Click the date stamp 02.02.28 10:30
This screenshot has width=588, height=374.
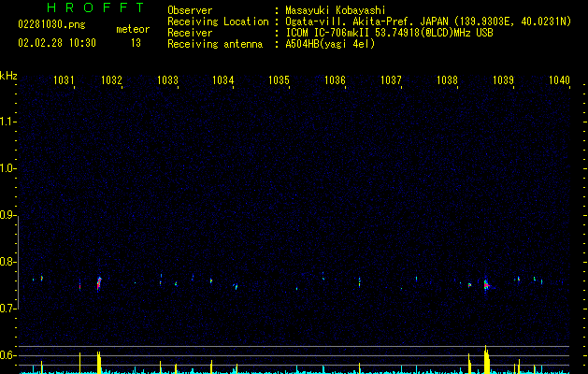57,43
